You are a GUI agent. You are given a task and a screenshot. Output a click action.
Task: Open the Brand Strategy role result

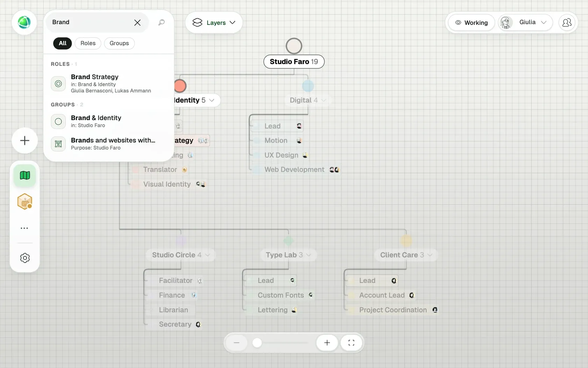tap(109, 84)
